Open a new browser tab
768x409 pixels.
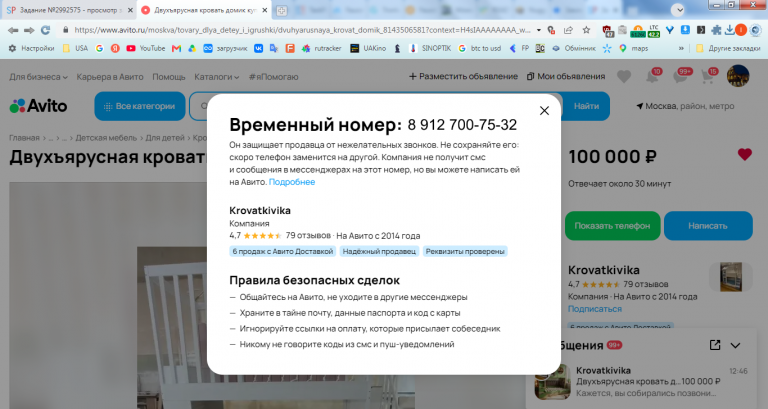coord(281,11)
